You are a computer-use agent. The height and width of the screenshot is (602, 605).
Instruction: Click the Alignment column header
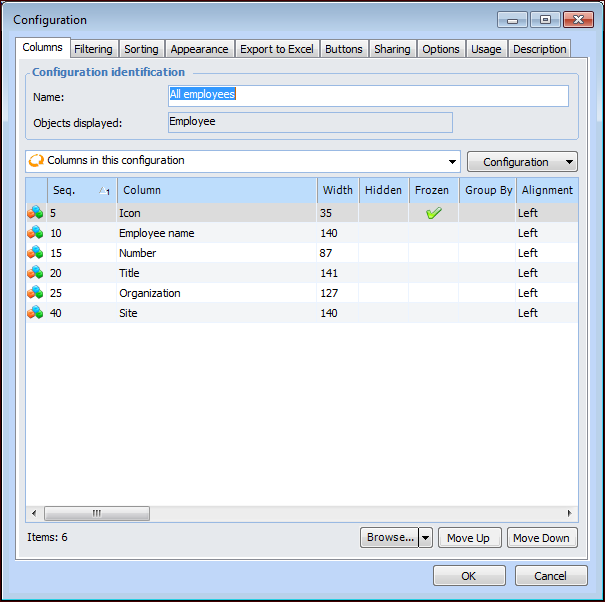pos(547,190)
